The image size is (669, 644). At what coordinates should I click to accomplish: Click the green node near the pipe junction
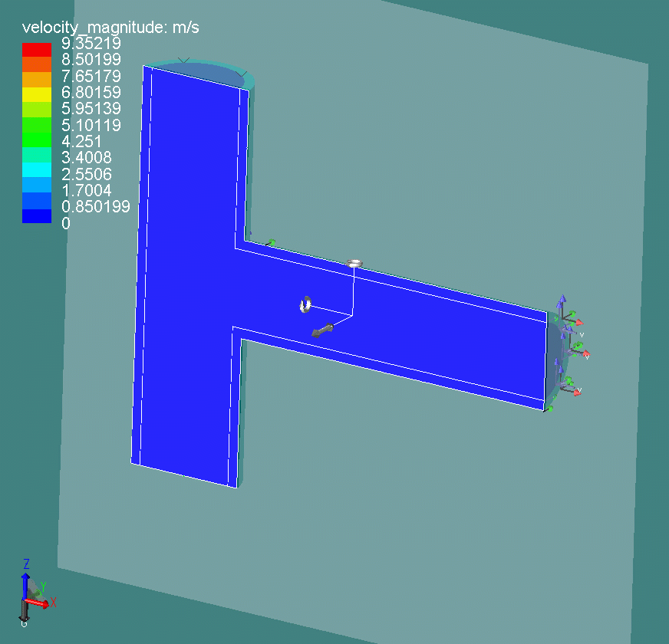(270, 243)
